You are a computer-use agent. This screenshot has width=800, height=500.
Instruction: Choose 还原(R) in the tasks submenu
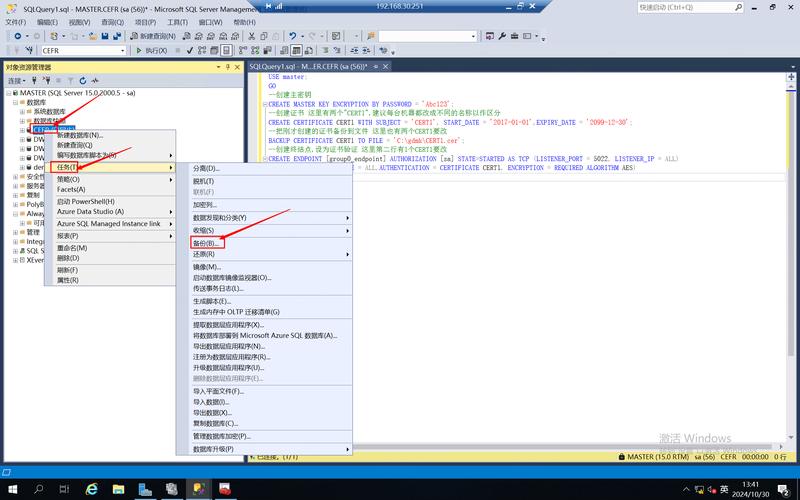(204, 254)
